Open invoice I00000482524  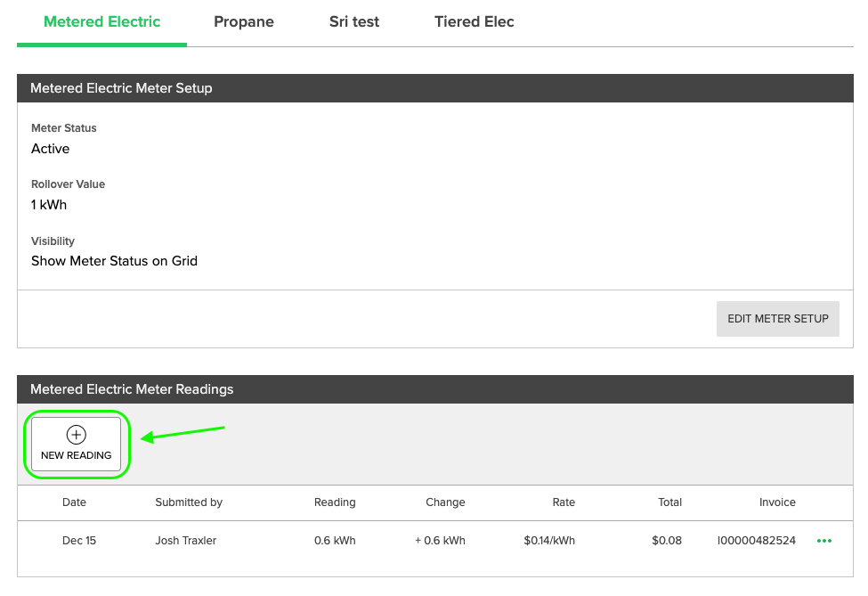pyautogui.click(x=756, y=541)
